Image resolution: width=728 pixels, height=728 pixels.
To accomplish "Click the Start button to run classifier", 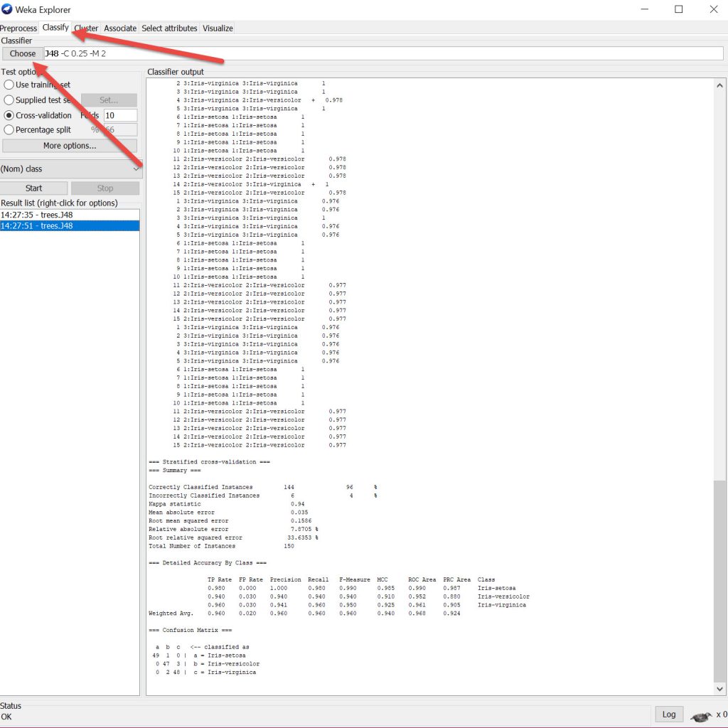I will pyautogui.click(x=34, y=188).
